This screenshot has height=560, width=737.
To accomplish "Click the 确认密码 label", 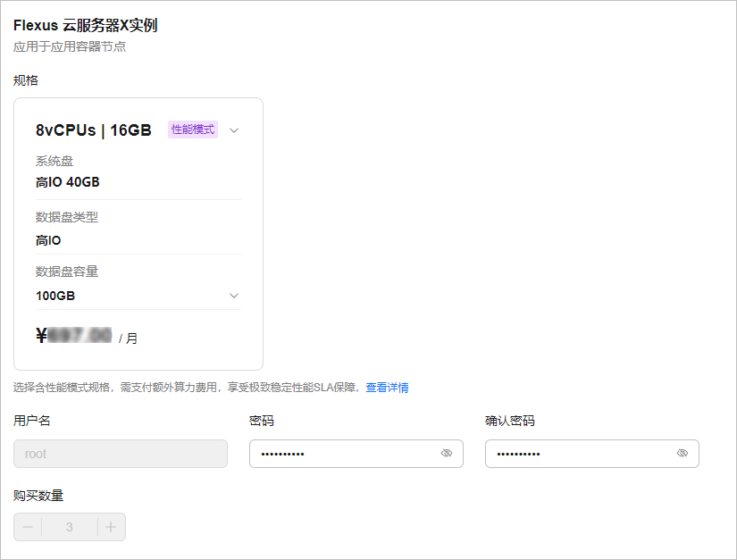I will (510, 421).
